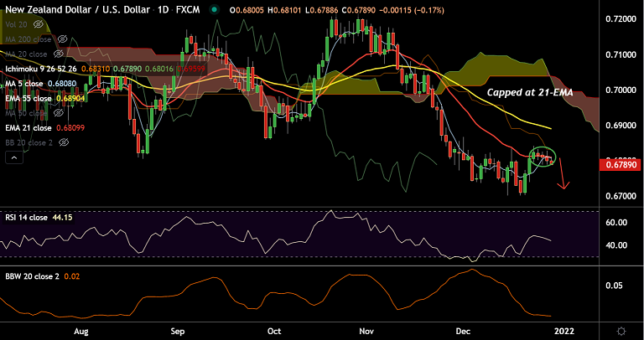Click the Aug label on time axis
The width and height of the screenshot is (644, 340).
click(x=83, y=331)
